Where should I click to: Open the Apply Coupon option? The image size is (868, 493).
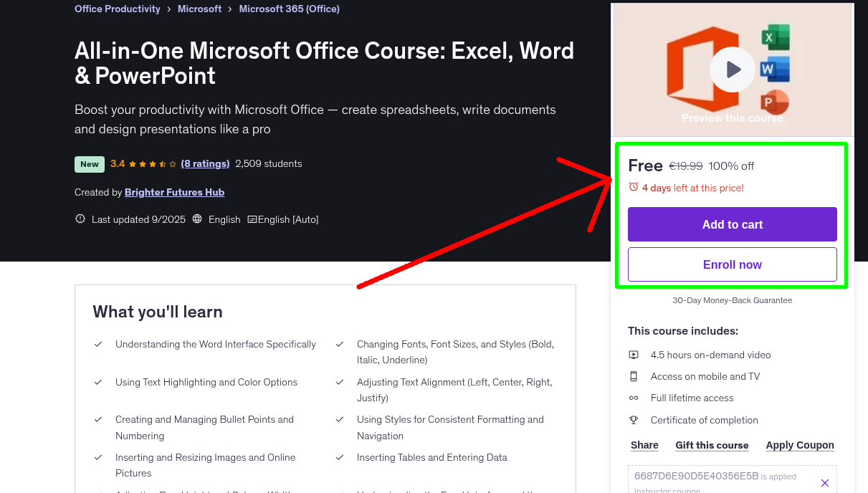coord(799,445)
